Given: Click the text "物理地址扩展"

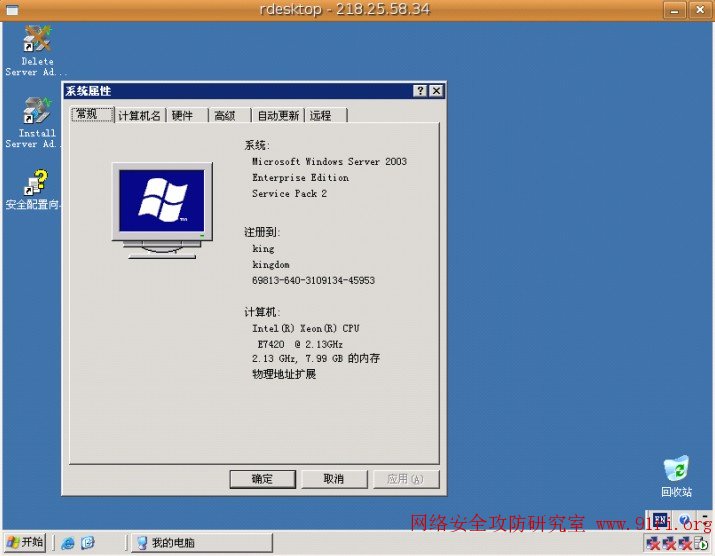Looking at the screenshot, I should [284, 374].
